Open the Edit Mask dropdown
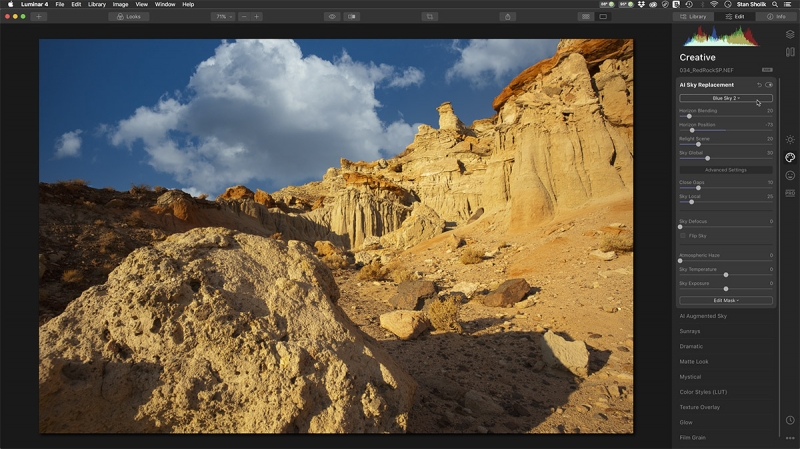The height and width of the screenshot is (449, 800). coord(726,301)
